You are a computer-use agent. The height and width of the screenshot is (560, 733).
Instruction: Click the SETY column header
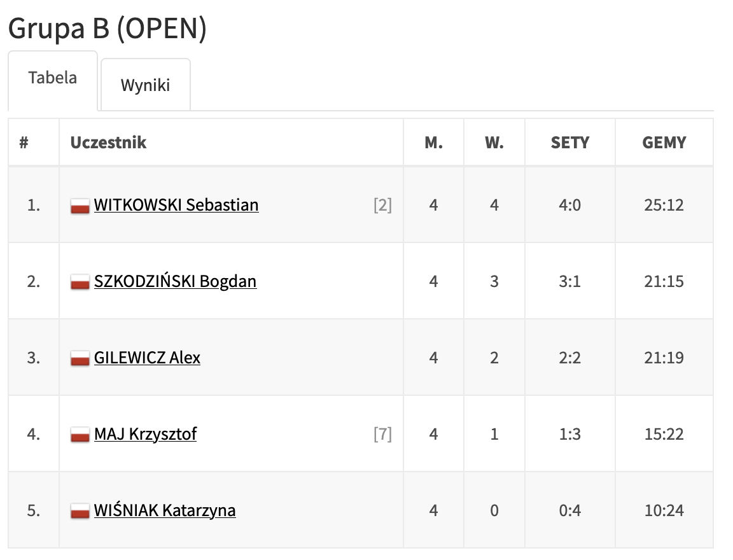570,143
